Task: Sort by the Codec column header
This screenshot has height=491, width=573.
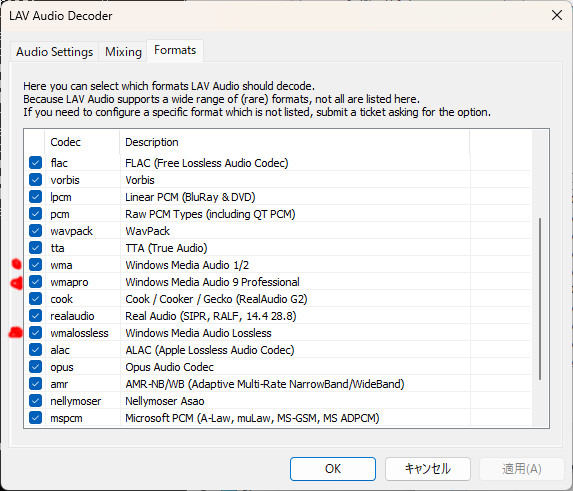Action: coord(82,142)
